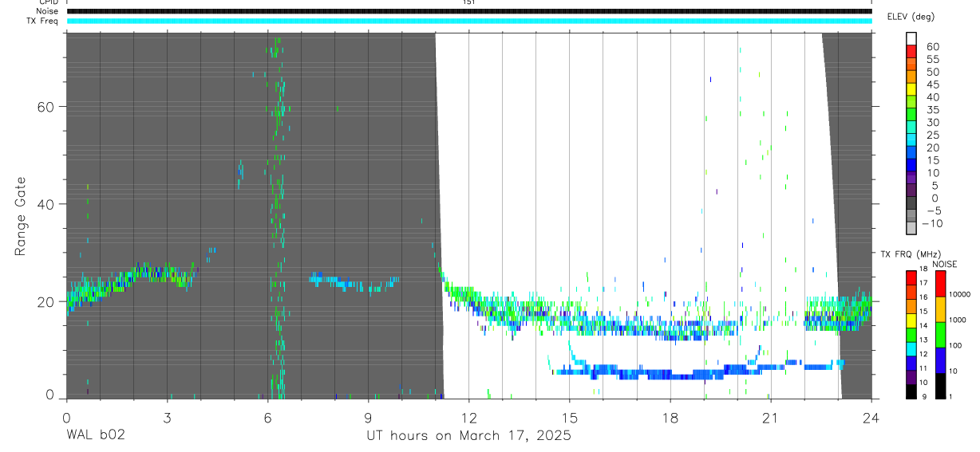Pick the yellow segment of the ELEV color bar

pyautogui.click(x=911, y=88)
